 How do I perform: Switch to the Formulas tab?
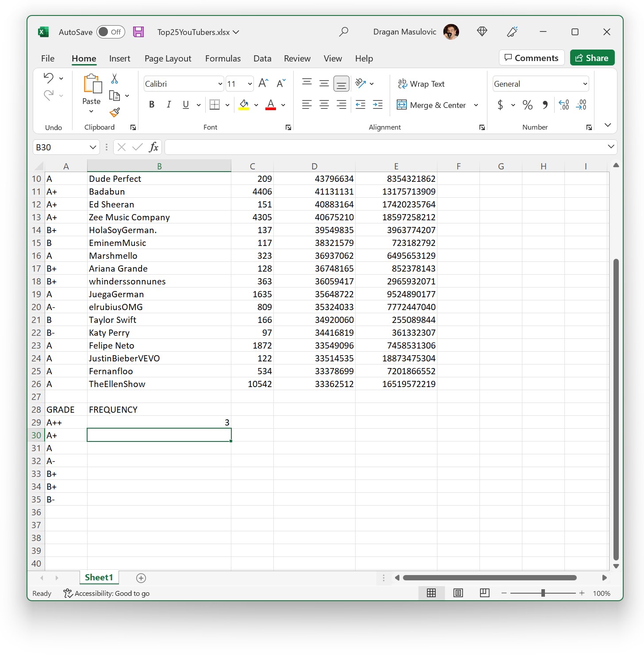point(223,58)
